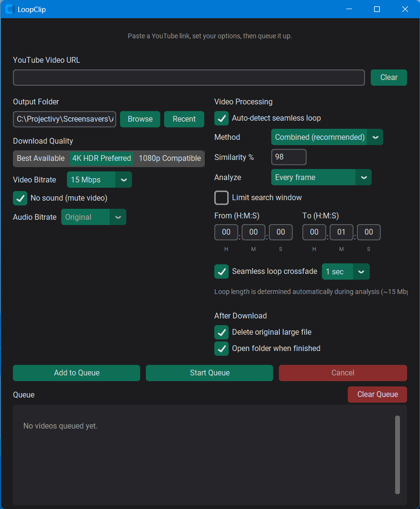Screen dimensions: 420x509
Task: Select 4K HDR Preferred quality option
Action: pos(101,158)
